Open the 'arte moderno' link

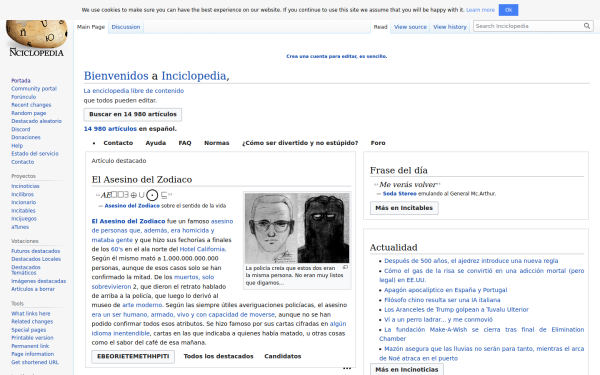(142, 305)
